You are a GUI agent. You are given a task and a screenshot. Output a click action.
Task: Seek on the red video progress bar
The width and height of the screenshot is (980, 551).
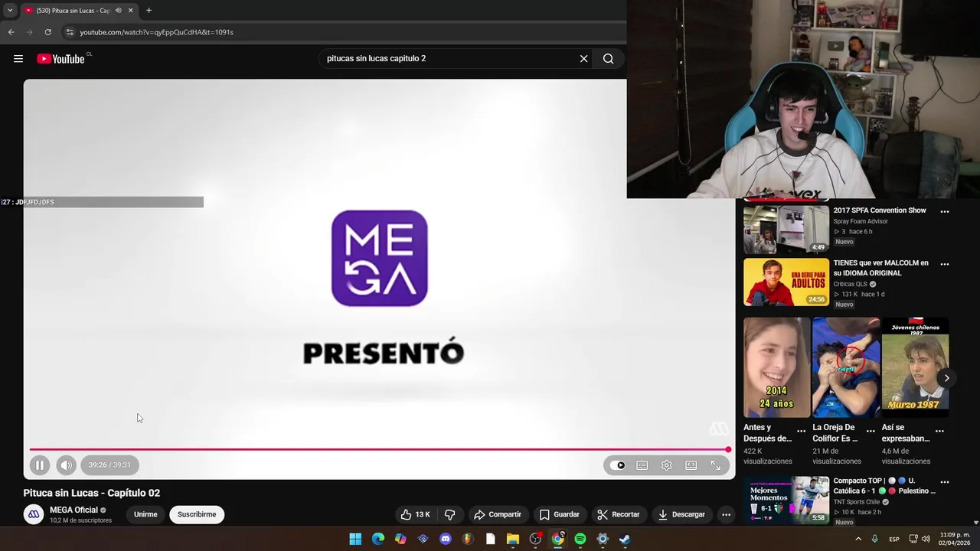[x=379, y=449]
